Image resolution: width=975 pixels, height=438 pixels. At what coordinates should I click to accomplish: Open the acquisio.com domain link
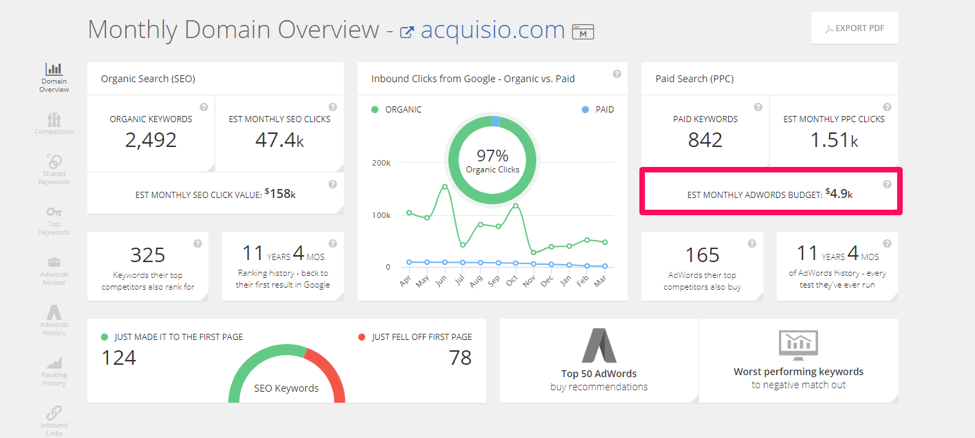tap(492, 30)
